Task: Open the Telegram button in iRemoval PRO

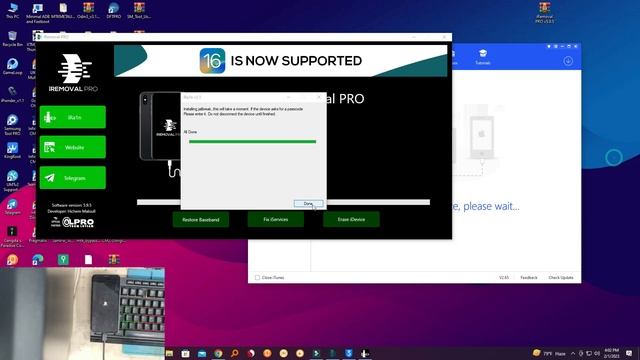Action: pyautogui.click(x=73, y=178)
